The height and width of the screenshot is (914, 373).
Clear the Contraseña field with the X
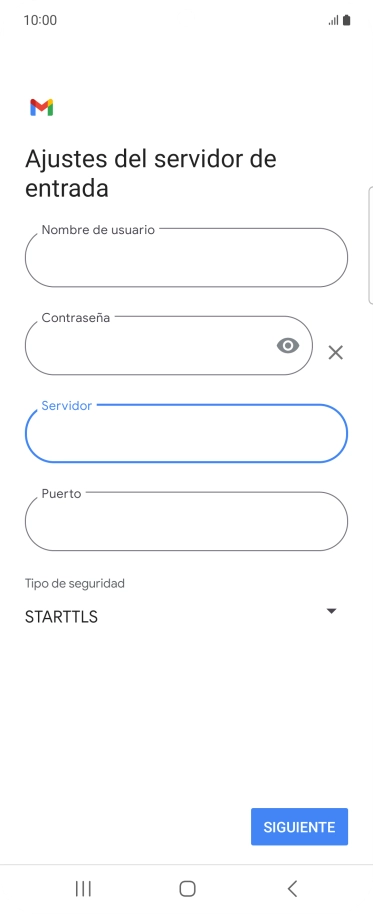pos(335,352)
